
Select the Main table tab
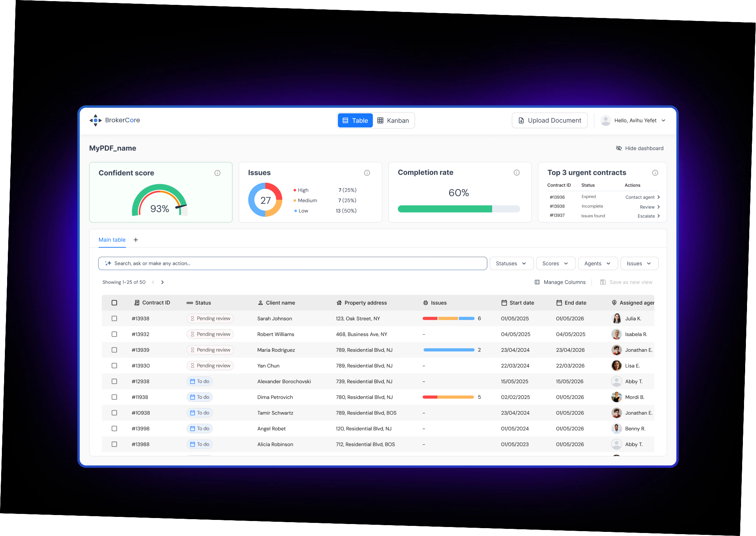click(x=112, y=240)
